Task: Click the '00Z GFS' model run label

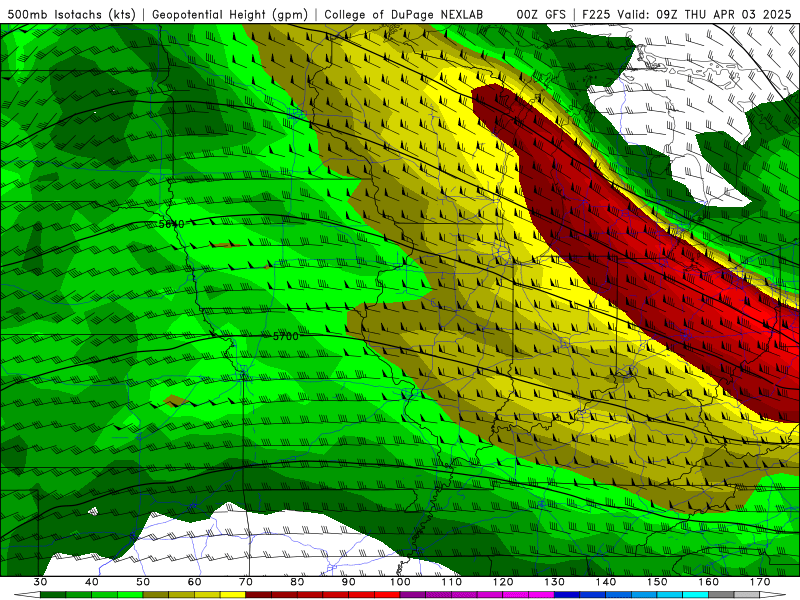Action: pyautogui.click(x=541, y=14)
